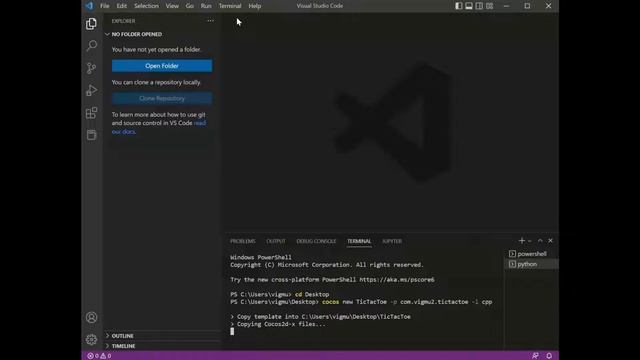Open the File menu
640x360 pixels.
click(x=105, y=6)
